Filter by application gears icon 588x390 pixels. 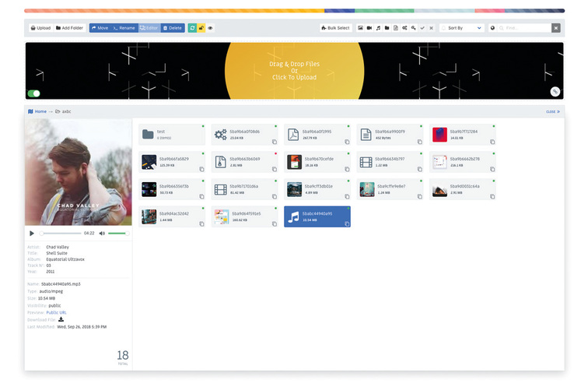pos(404,28)
